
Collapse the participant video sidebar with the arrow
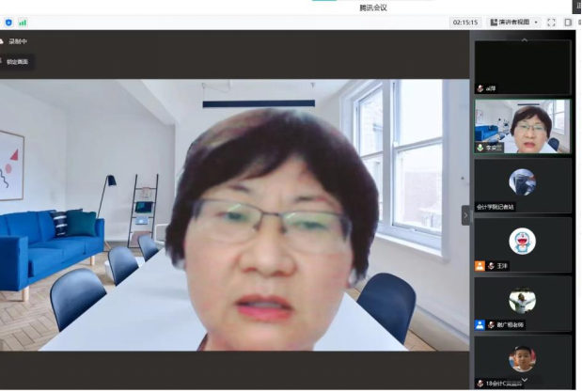click(x=465, y=215)
